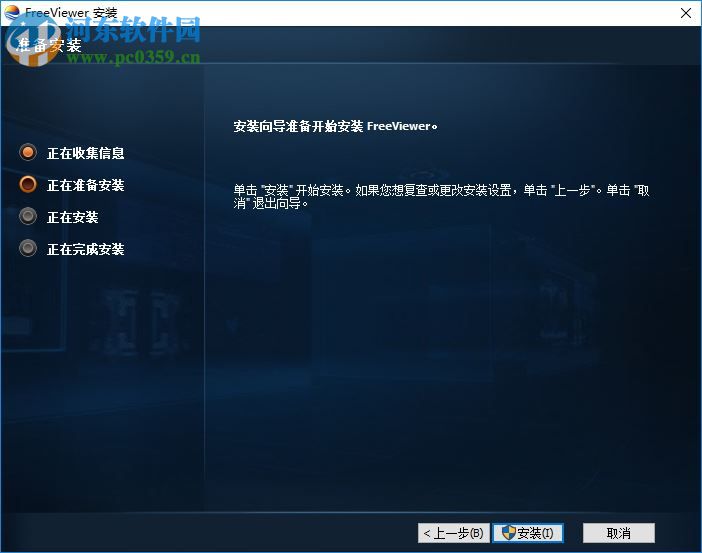The height and width of the screenshot is (553, 702).
Task: Click the FreeViewer icon in the title bar
Action: click(x=12, y=13)
